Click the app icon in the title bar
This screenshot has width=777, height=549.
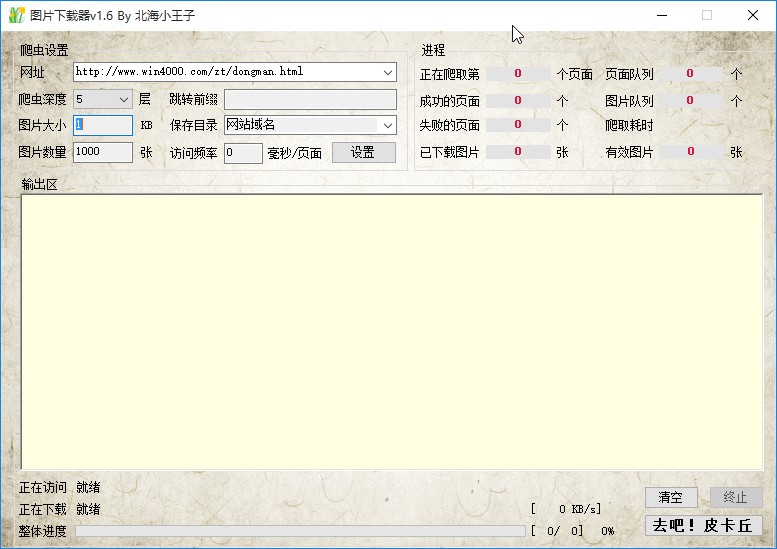pyautogui.click(x=16, y=15)
